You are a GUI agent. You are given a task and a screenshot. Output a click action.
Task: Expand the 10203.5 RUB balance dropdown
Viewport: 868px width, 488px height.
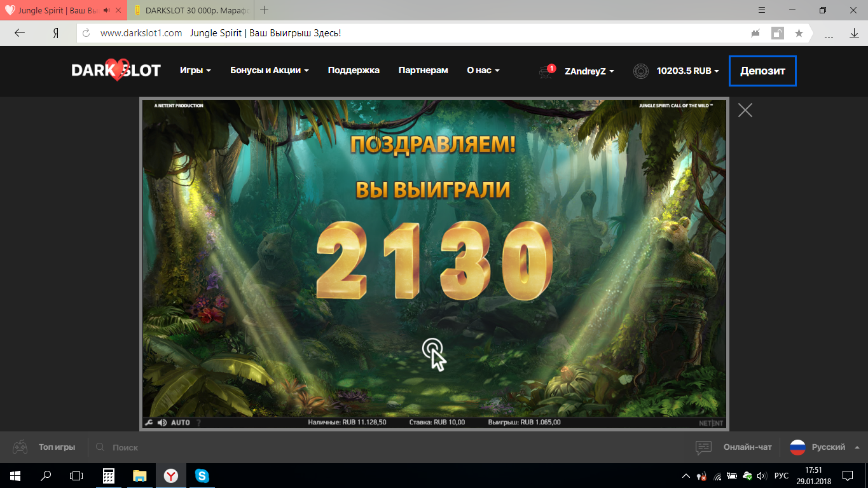[x=688, y=71]
